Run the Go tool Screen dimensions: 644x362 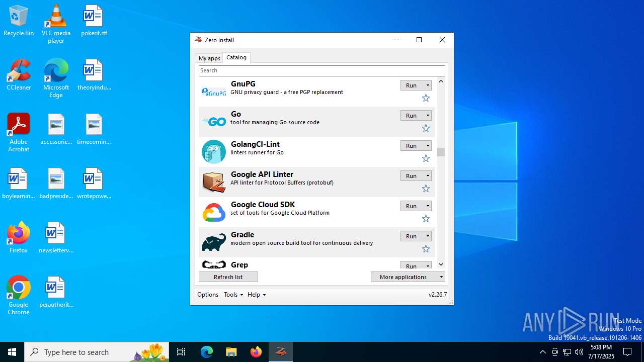[x=412, y=116]
